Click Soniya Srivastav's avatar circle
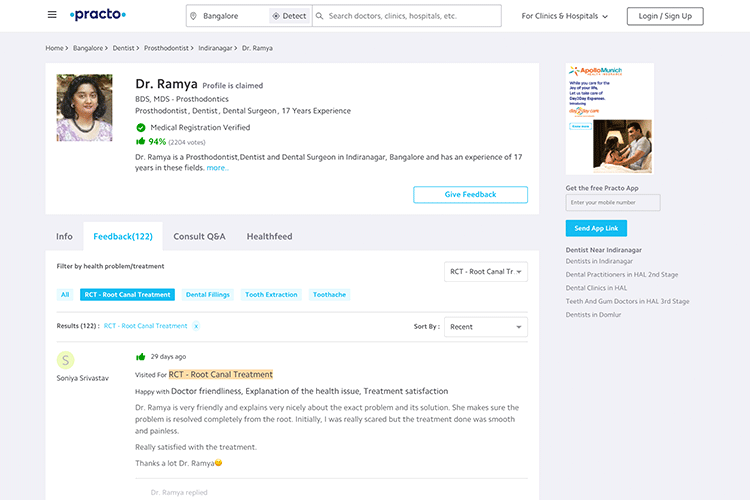The width and height of the screenshot is (750, 500). pos(66,360)
